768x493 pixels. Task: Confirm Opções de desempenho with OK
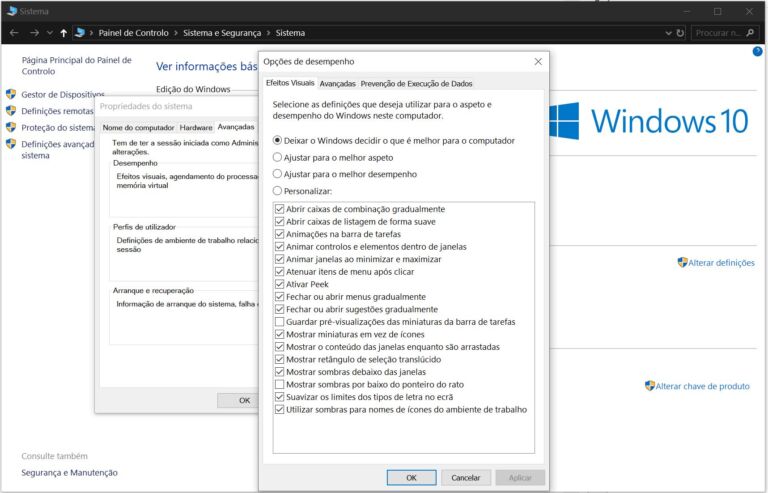(411, 477)
